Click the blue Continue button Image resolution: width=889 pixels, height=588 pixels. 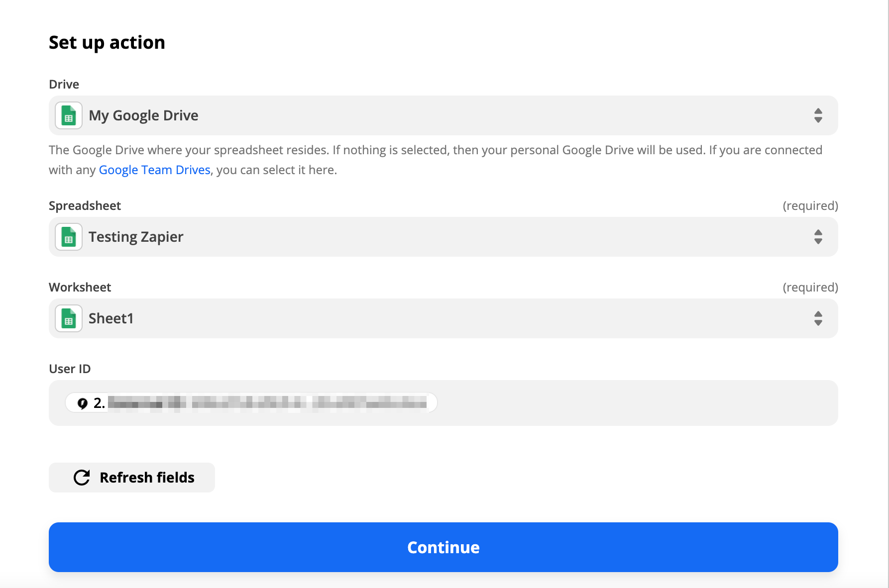click(444, 547)
